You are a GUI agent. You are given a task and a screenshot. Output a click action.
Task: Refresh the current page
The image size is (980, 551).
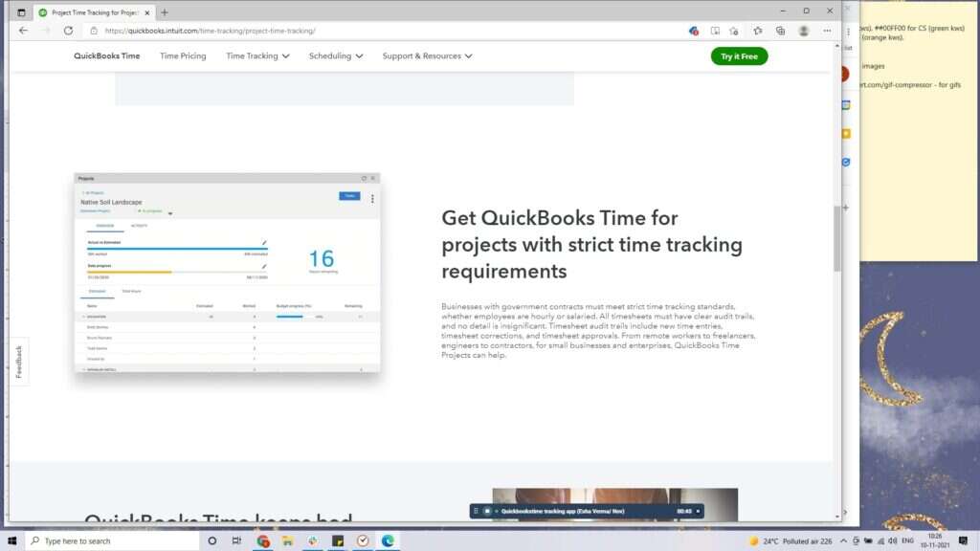pyautogui.click(x=66, y=30)
